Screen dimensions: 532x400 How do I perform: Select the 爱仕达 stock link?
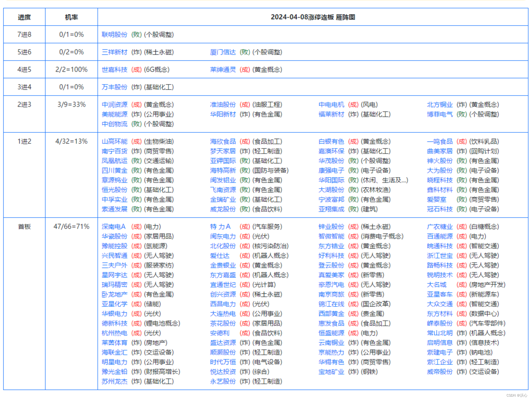click(x=220, y=256)
